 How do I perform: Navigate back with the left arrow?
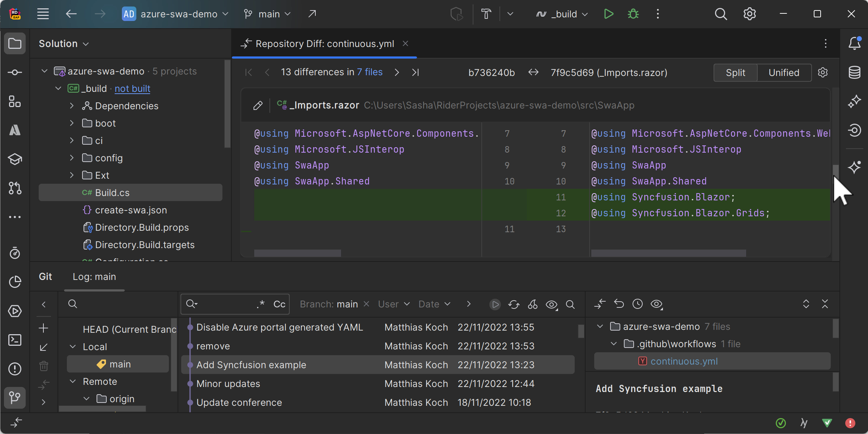[71, 14]
